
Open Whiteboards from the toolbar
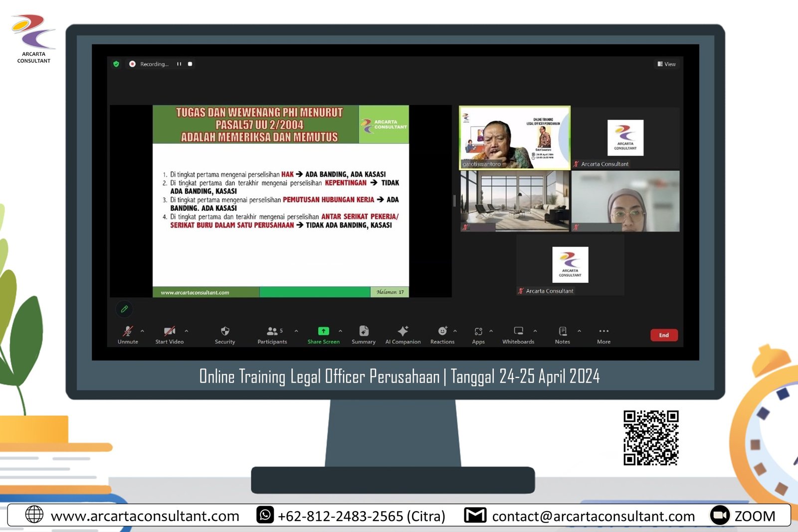pyautogui.click(x=518, y=331)
